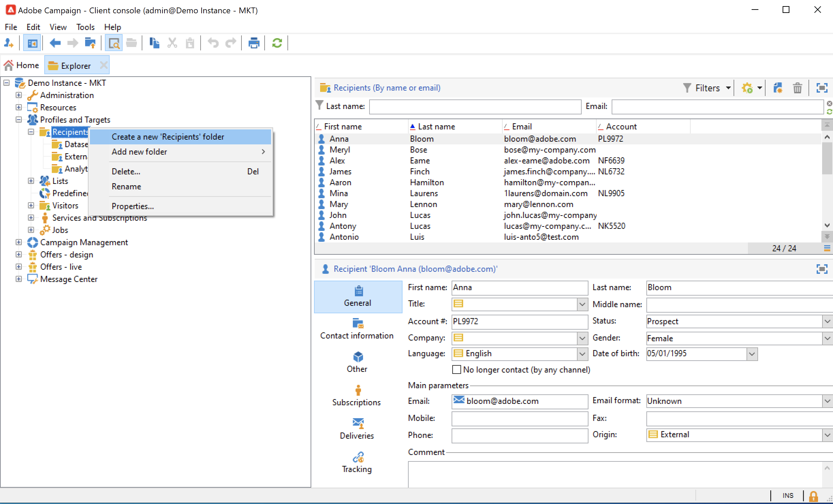The width and height of the screenshot is (833, 504).
Task: Open the Filters dropdown
Action: [x=707, y=88]
